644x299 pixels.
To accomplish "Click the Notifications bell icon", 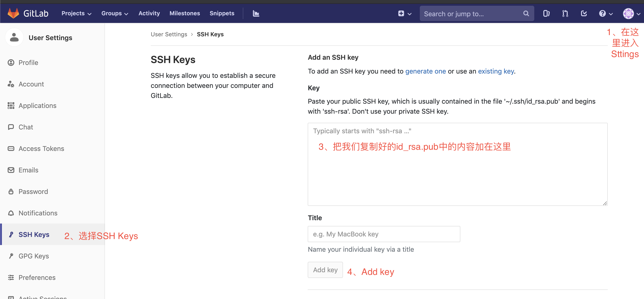I will [11, 213].
